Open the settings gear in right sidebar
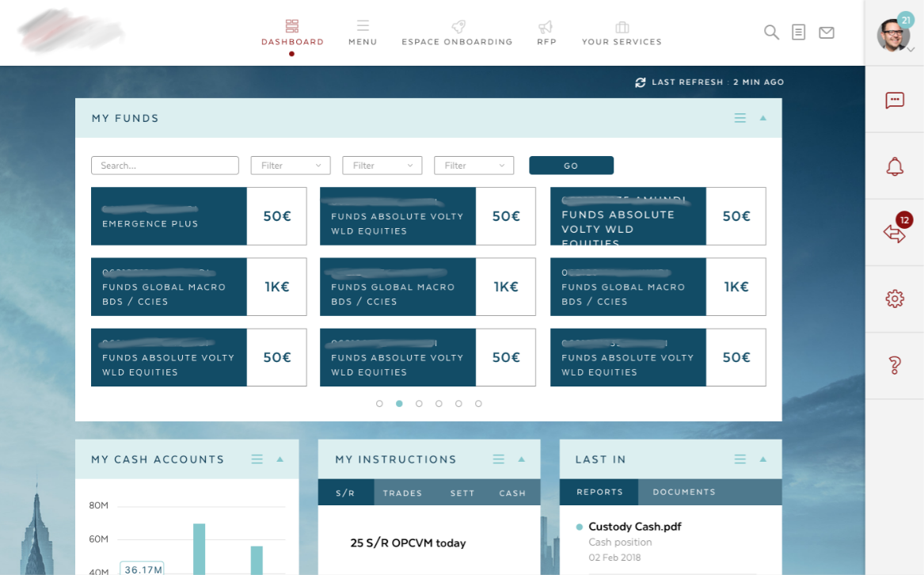This screenshot has height=575, width=924. [x=894, y=299]
